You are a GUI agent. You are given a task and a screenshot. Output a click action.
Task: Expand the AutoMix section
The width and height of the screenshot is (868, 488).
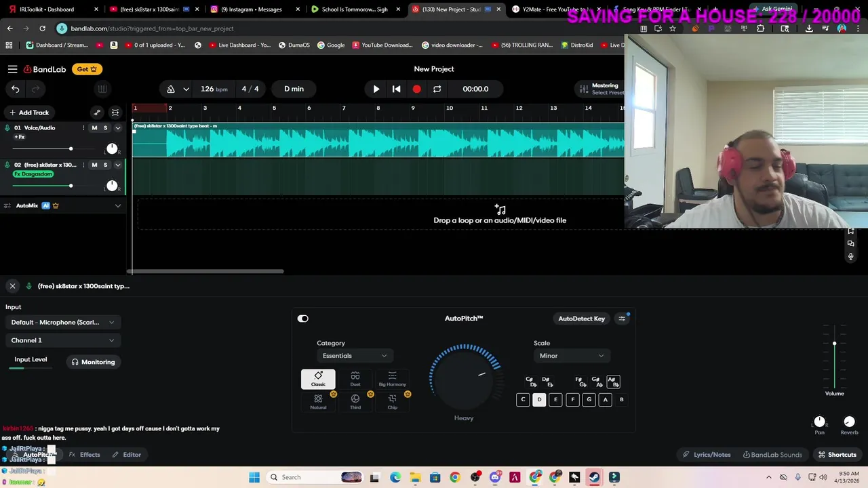pyautogui.click(x=117, y=205)
